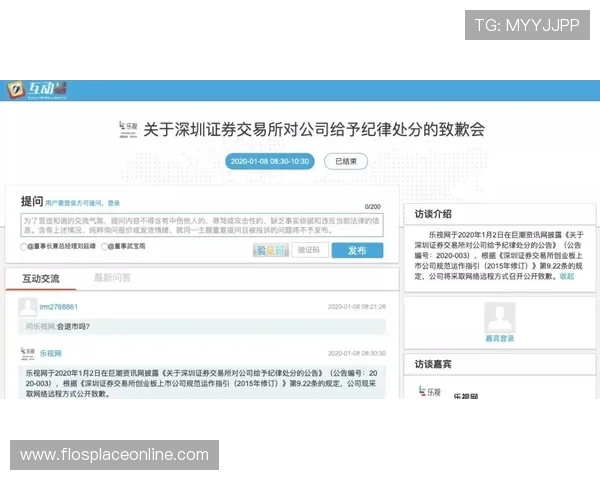Click the 验证码 captcha image
The height and width of the screenshot is (480, 600).
point(271,250)
